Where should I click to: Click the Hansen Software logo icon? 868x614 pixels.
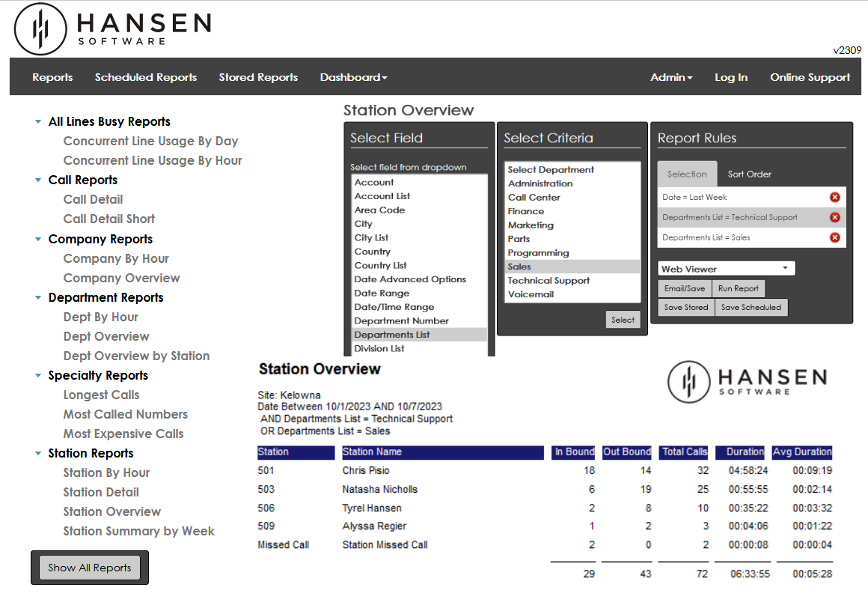[x=40, y=29]
